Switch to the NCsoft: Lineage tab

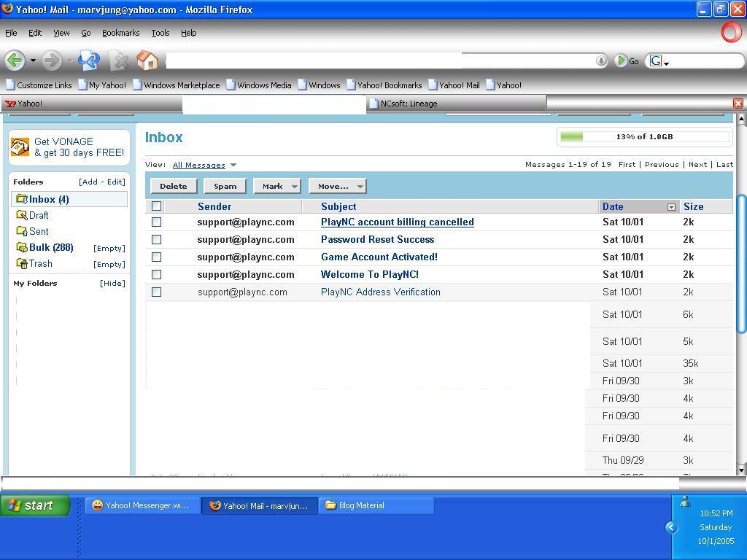[x=457, y=104]
